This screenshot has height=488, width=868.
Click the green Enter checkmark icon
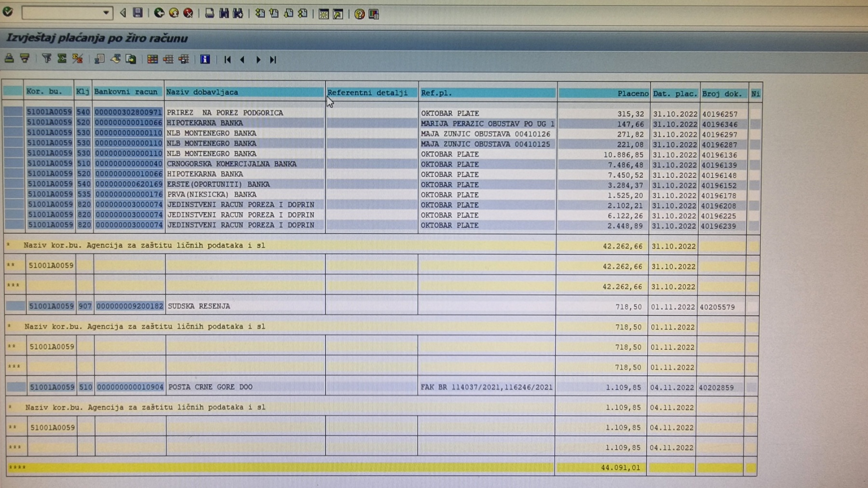pyautogui.click(x=8, y=12)
